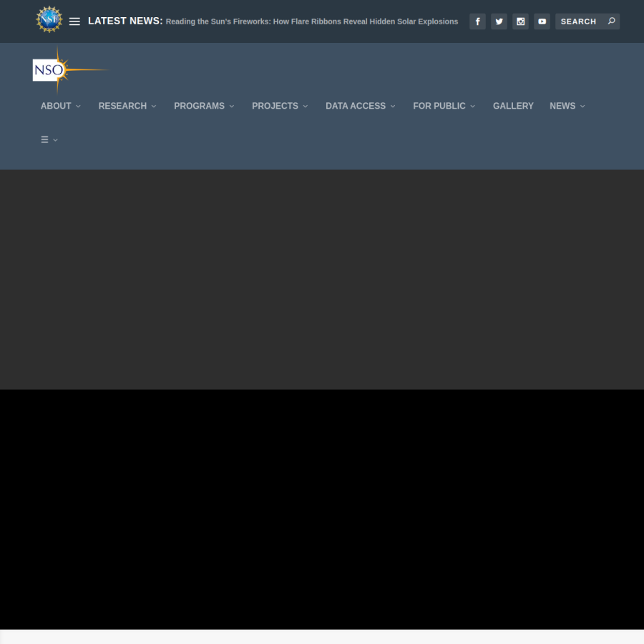Expand the For Public dropdown chevron
The width and height of the screenshot is (644, 644).
(x=472, y=107)
